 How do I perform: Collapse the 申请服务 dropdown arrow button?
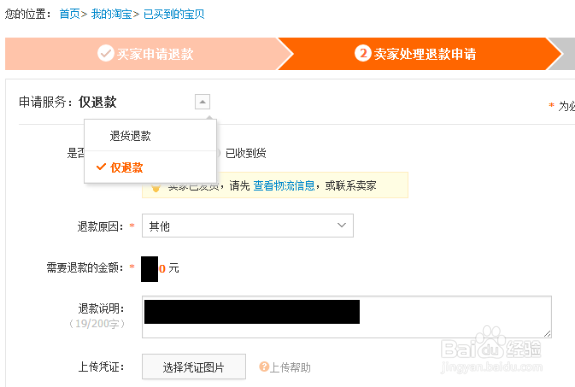click(202, 102)
